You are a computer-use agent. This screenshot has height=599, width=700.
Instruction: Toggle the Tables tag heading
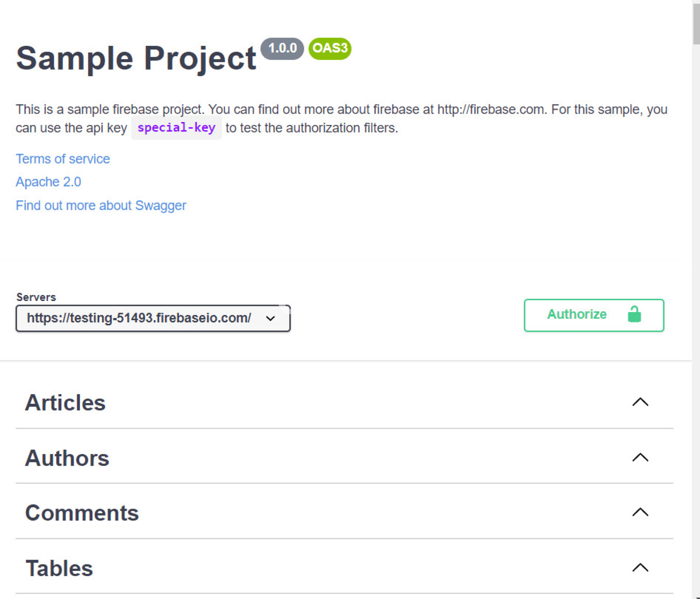(x=59, y=568)
